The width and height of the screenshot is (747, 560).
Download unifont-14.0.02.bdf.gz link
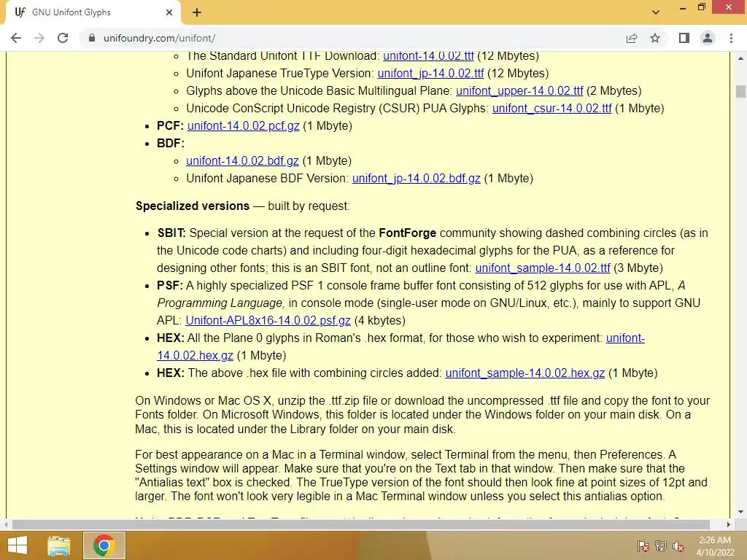tap(242, 161)
